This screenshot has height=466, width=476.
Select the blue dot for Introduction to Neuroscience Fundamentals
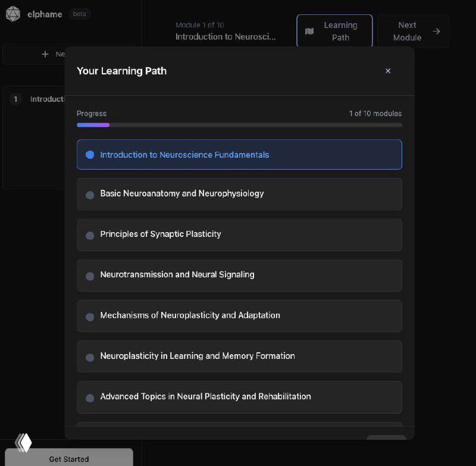90,155
